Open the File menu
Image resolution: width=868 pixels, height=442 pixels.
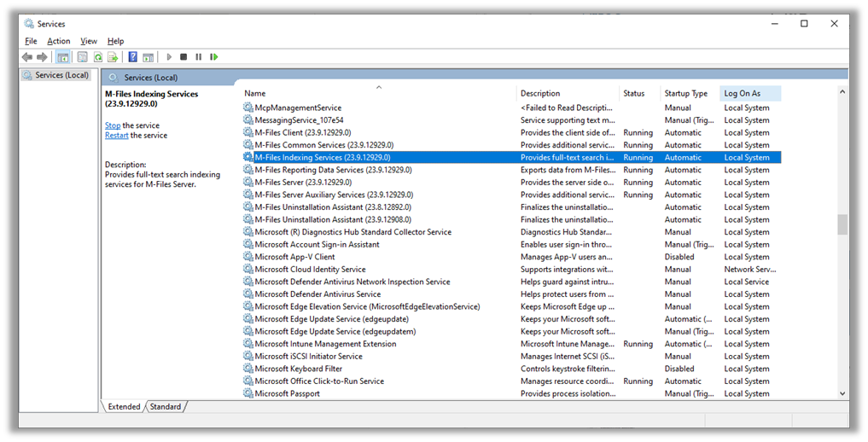(31, 41)
